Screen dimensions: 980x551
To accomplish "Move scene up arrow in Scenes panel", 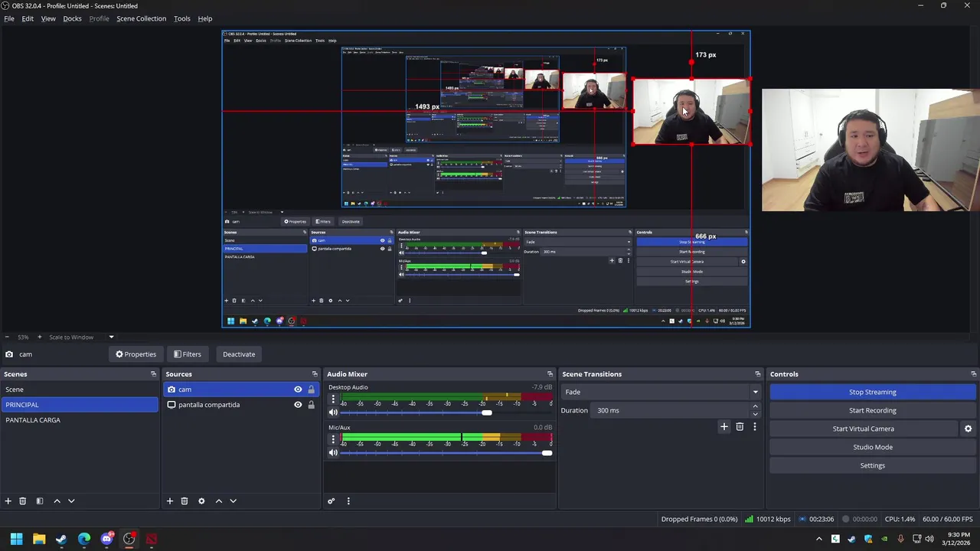I will click(57, 501).
